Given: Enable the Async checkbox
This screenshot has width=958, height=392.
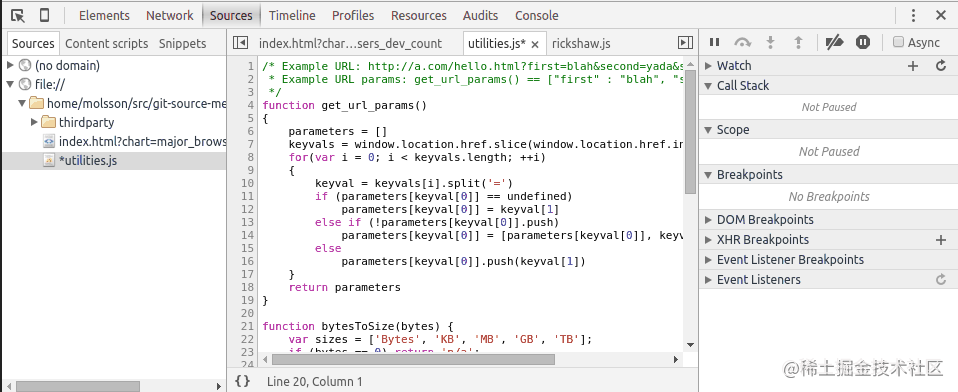Looking at the screenshot, I should click(x=898, y=42).
